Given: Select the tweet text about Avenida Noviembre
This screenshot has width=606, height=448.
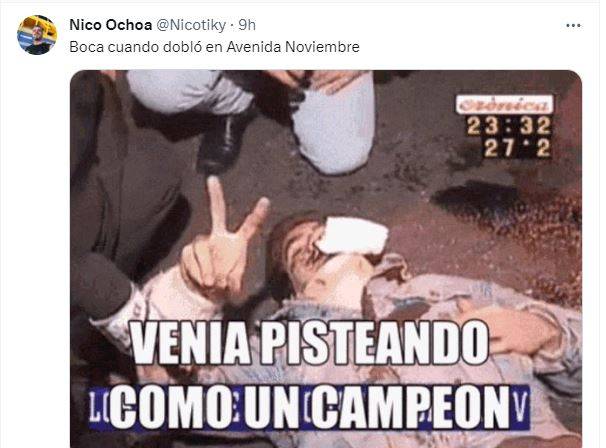Looking at the screenshot, I should point(214,47).
